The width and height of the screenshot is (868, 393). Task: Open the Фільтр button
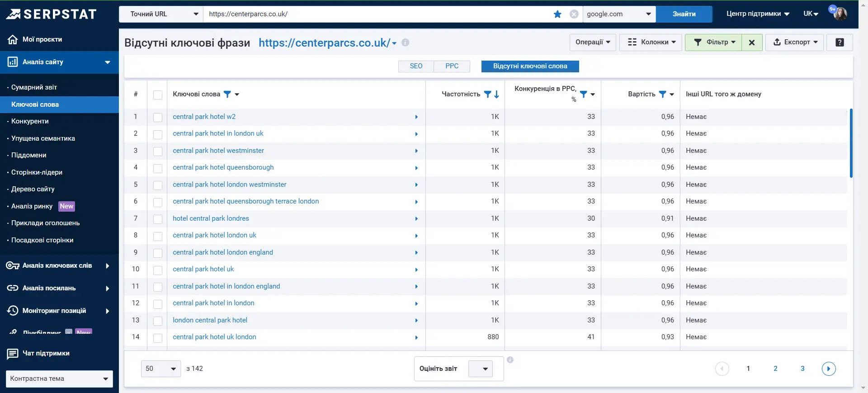(x=713, y=43)
